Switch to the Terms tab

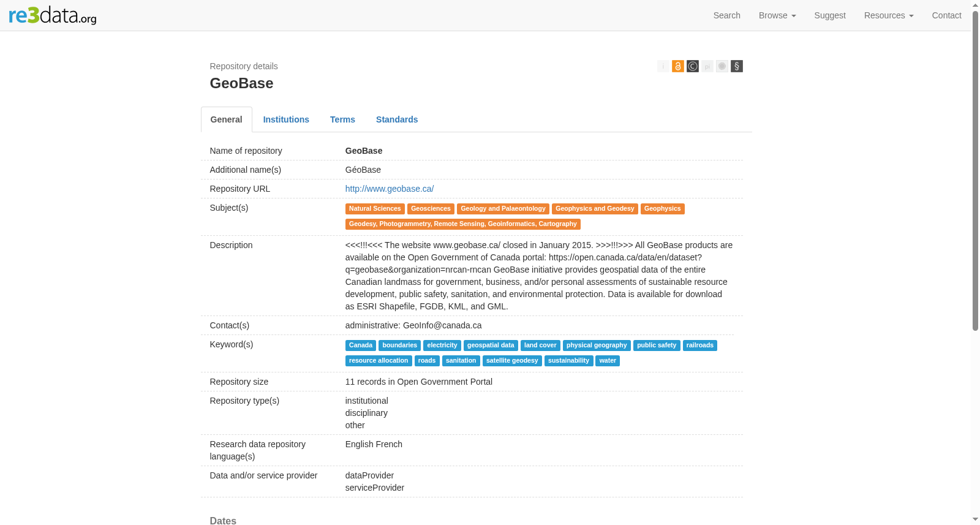click(342, 119)
